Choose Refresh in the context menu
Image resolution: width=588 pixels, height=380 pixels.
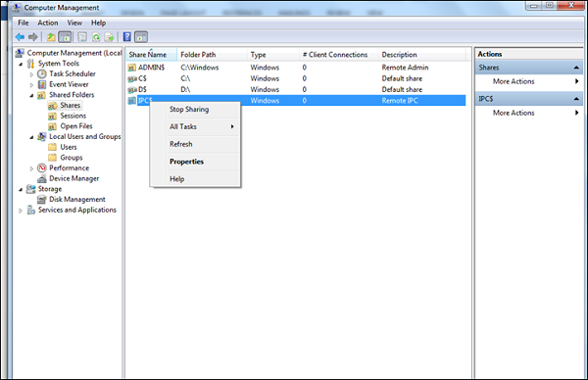(195, 144)
